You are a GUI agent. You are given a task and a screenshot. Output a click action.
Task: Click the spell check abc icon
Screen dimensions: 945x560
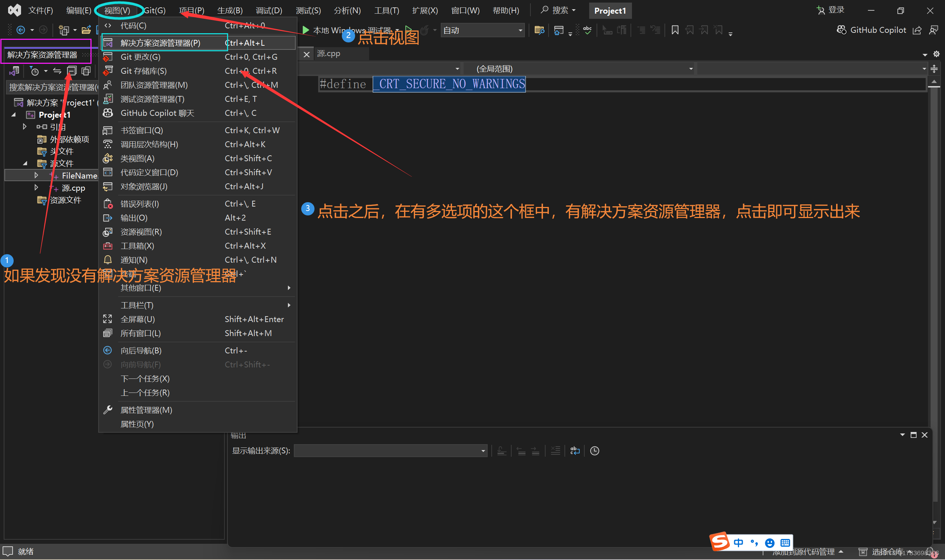tap(587, 30)
